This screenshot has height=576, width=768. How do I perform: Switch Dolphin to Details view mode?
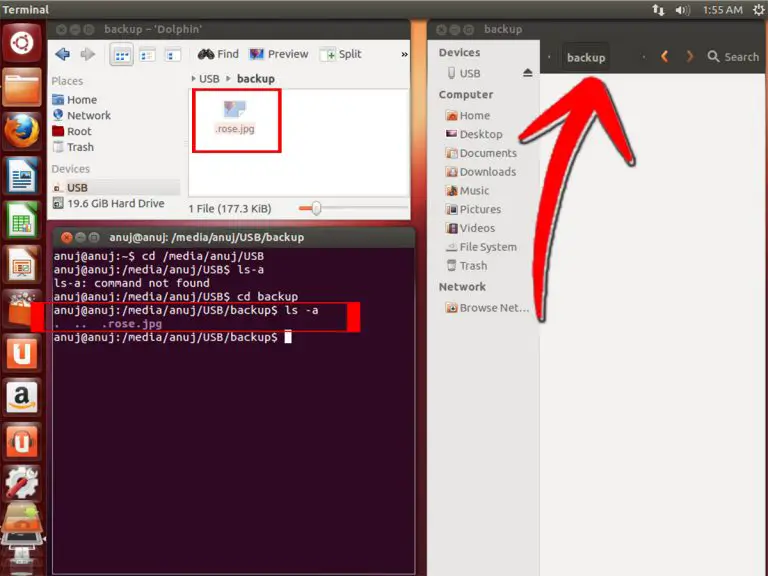[144, 54]
